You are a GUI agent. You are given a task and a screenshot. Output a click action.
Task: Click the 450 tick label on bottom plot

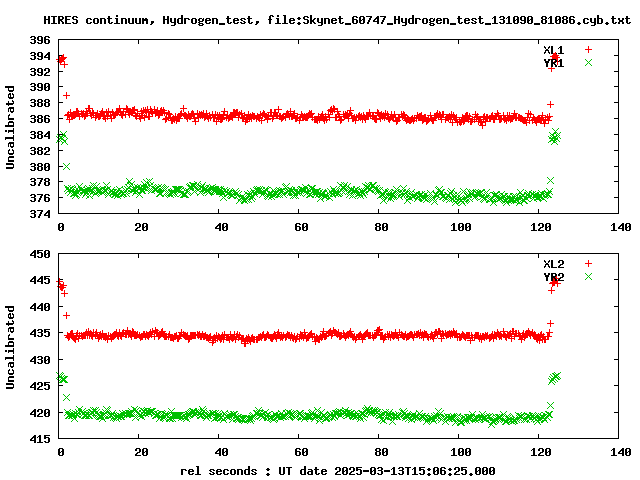tap(40, 254)
